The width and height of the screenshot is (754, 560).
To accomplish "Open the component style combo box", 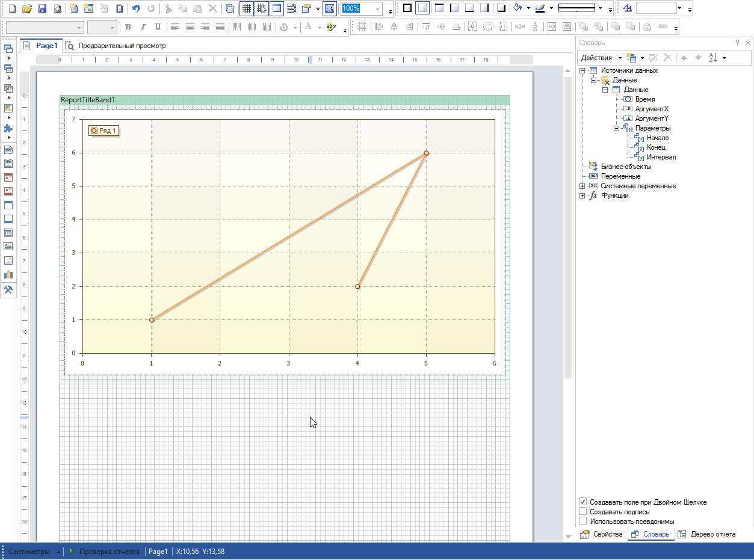I will 660,8.
